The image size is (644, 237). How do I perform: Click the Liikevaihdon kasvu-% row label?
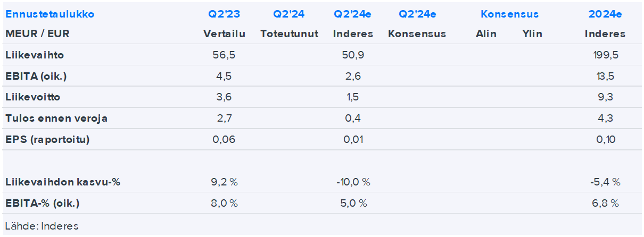point(63,182)
